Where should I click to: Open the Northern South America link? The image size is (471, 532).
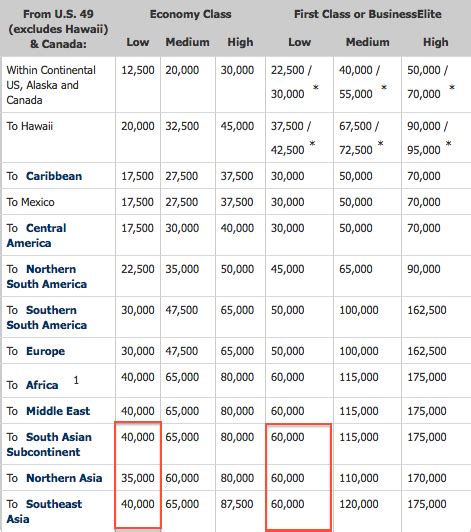click(x=46, y=277)
